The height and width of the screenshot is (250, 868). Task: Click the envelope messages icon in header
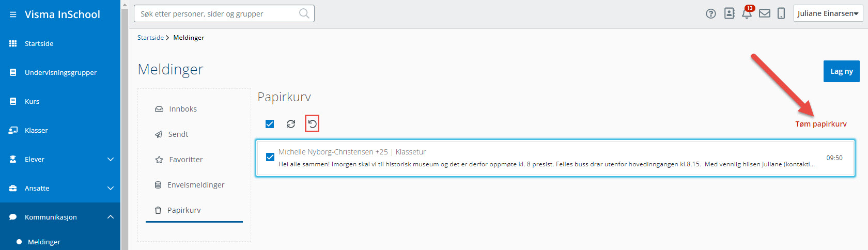(x=765, y=13)
